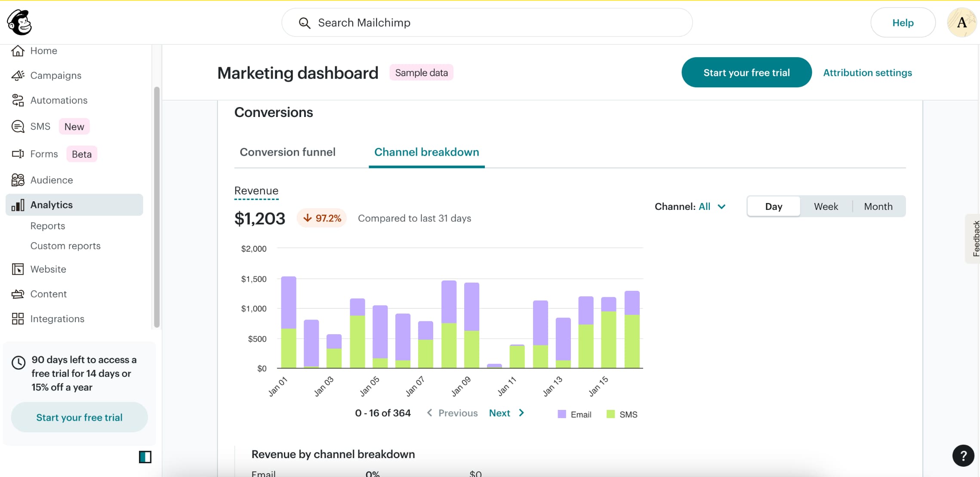Click the 0 - 16 of 364 counter
This screenshot has height=477, width=980.
tap(382, 413)
